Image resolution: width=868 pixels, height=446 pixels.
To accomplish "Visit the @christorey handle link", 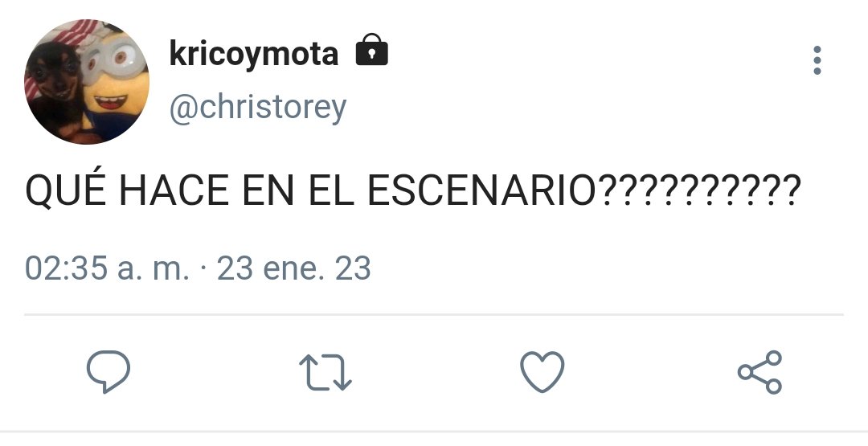I will [x=258, y=108].
